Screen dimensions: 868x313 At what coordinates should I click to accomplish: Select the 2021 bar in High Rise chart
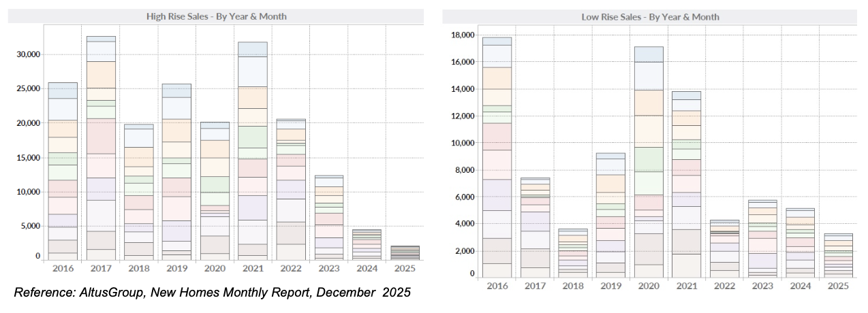coord(253,150)
